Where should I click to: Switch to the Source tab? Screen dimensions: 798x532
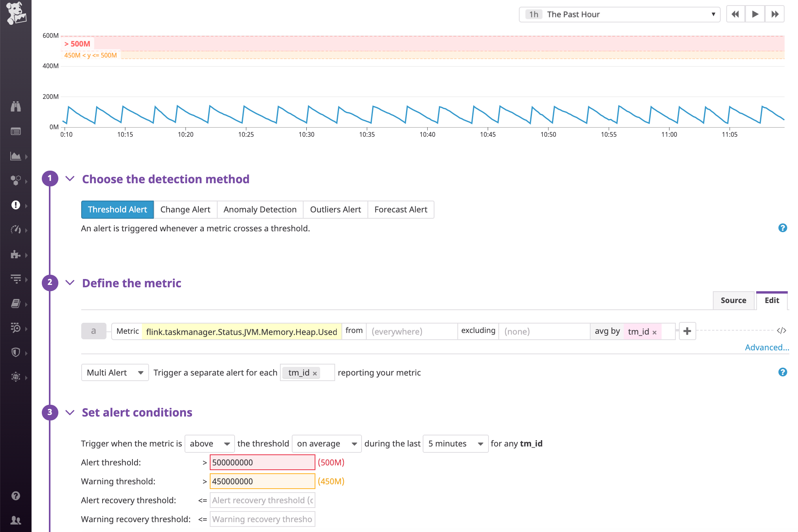coord(733,300)
